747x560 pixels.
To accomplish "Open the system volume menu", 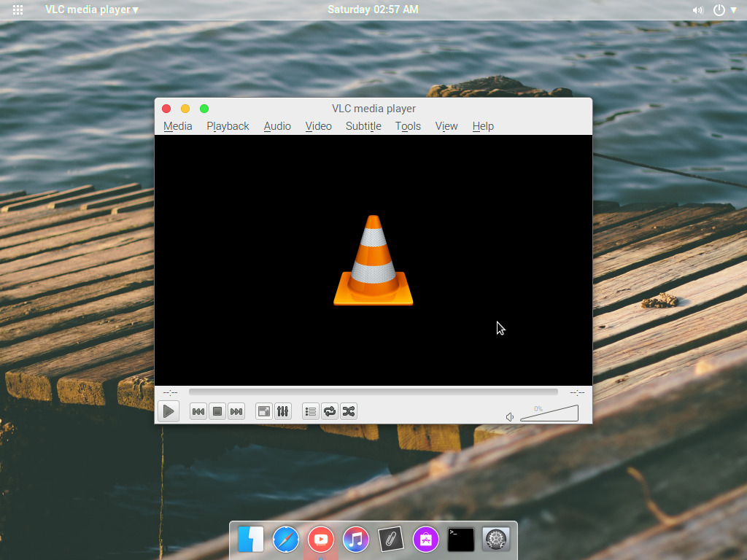I will [x=697, y=9].
